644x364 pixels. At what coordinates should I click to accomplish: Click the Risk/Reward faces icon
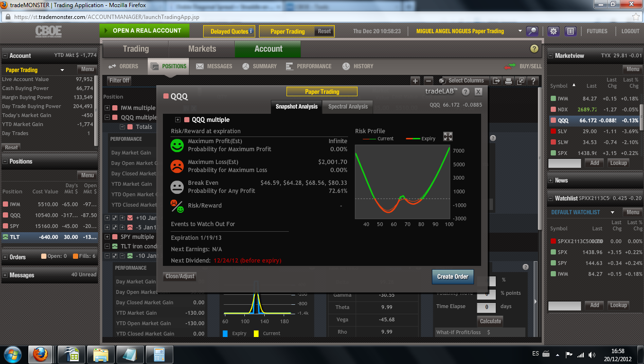click(177, 206)
